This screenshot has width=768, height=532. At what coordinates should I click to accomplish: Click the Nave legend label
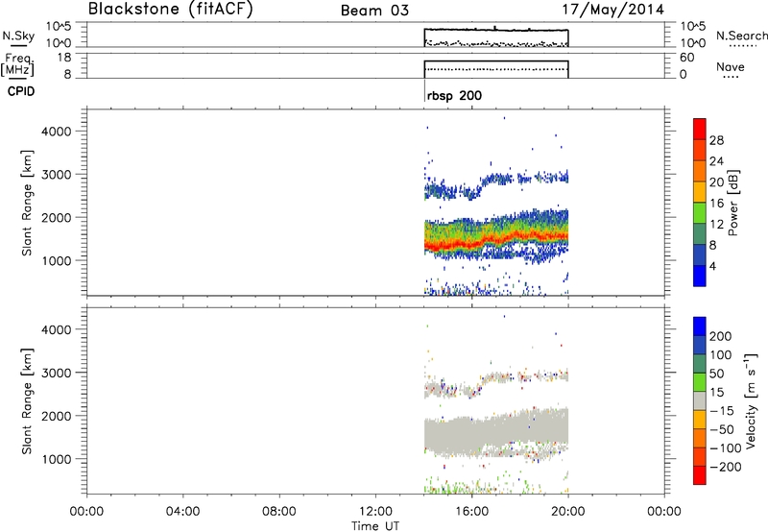click(731, 66)
